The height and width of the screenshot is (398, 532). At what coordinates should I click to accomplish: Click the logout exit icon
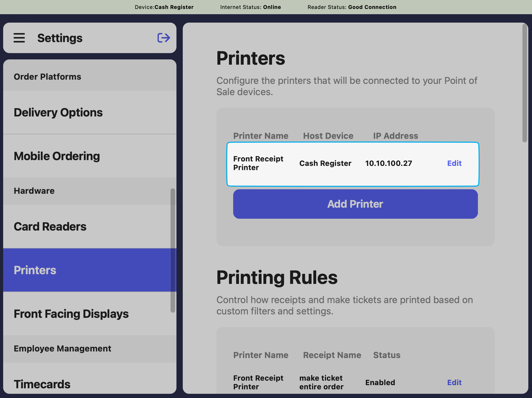point(164,38)
